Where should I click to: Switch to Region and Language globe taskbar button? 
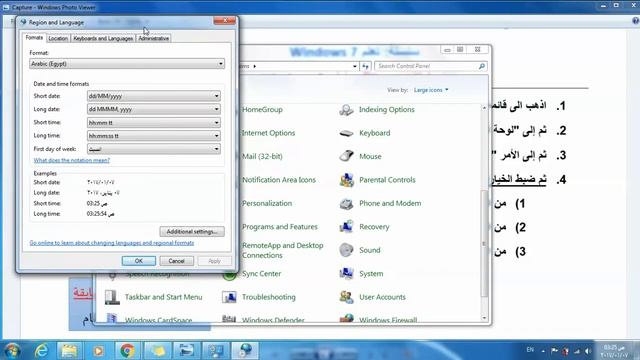tap(245, 351)
